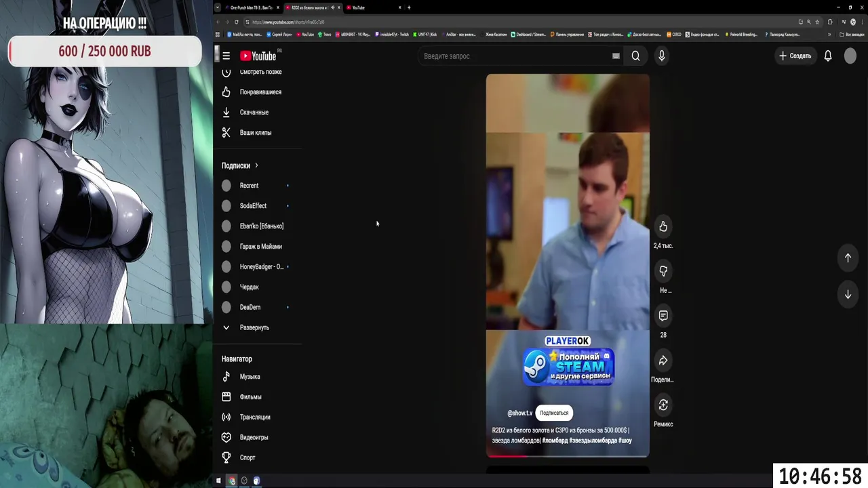Open the account avatar menu

coord(850,56)
